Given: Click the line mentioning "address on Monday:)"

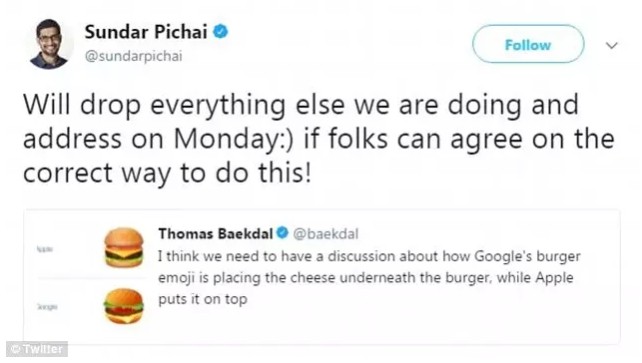Looking at the screenshot, I should click(319, 139).
